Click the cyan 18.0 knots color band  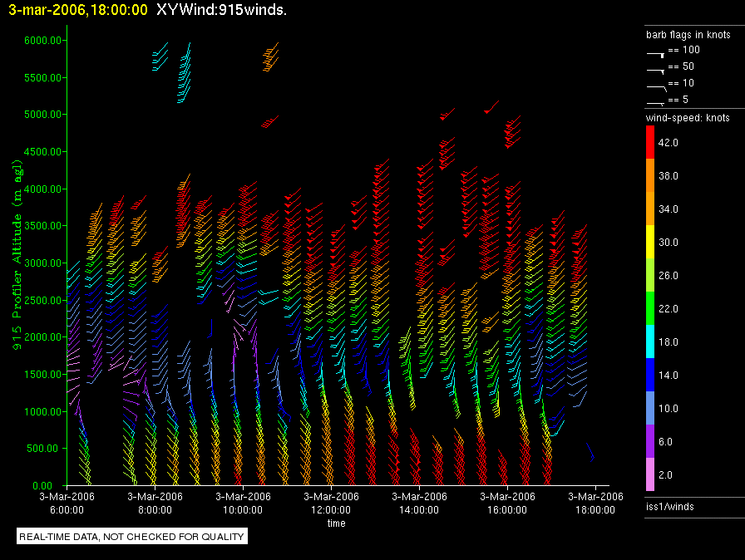tap(650, 341)
